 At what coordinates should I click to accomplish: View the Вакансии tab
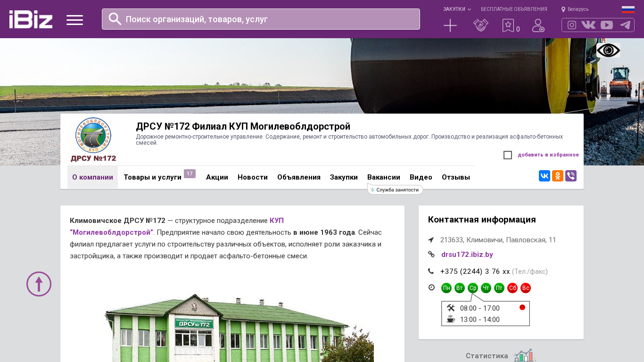pos(384,177)
